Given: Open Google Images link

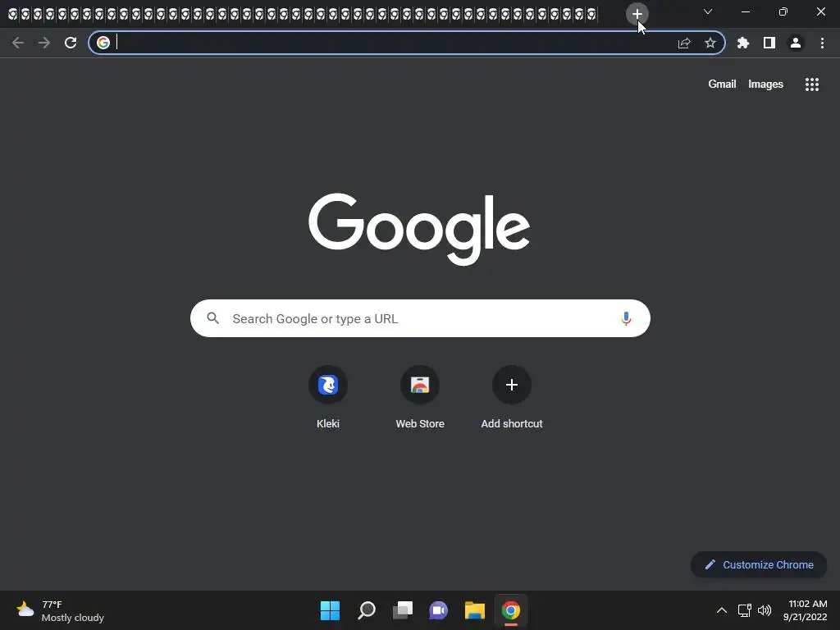Looking at the screenshot, I should (x=765, y=84).
